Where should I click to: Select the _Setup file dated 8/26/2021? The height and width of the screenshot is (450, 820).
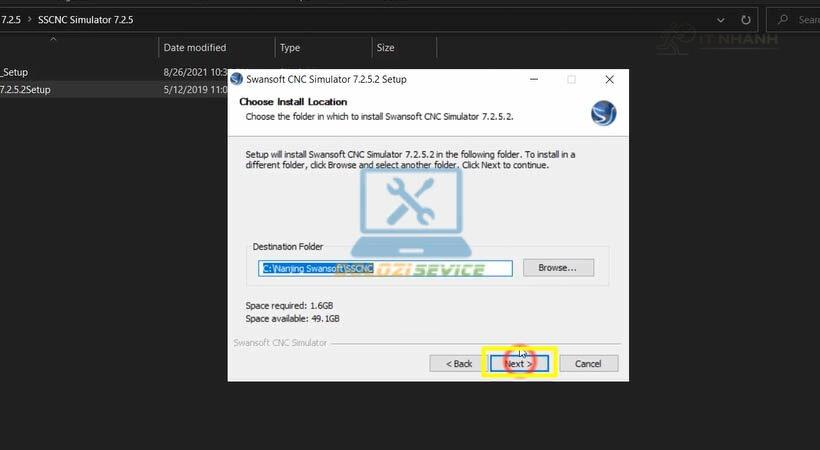[x=15, y=72]
